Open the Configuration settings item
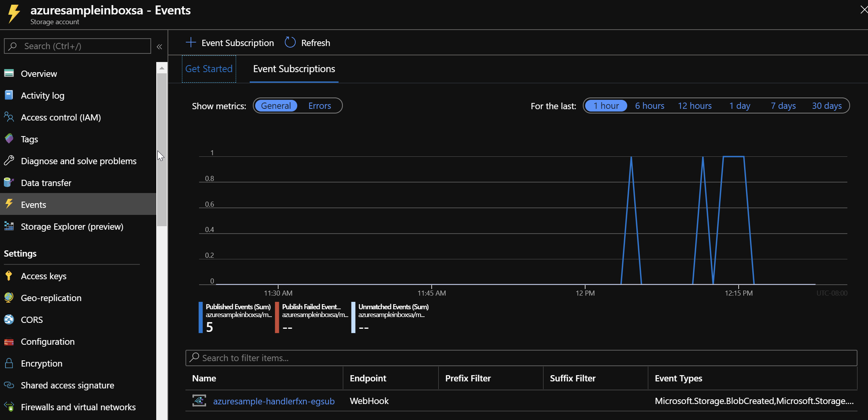The width and height of the screenshot is (868, 420). click(x=78, y=341)
